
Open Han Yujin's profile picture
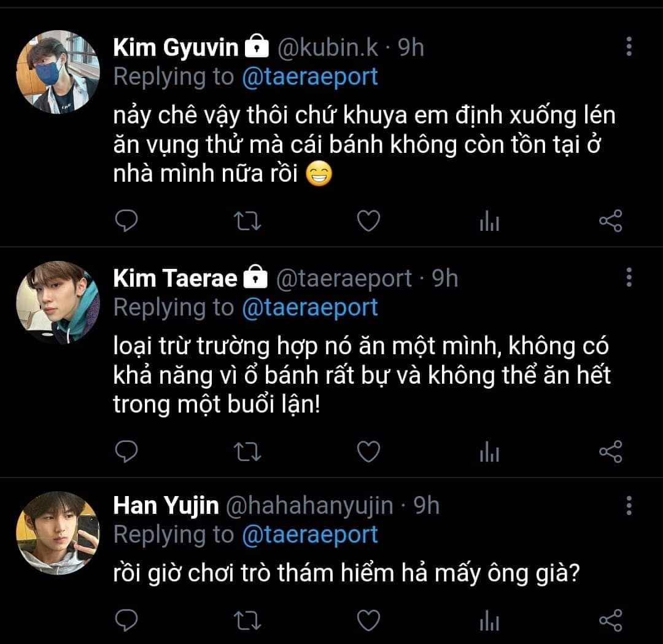[x=58, y=533]
